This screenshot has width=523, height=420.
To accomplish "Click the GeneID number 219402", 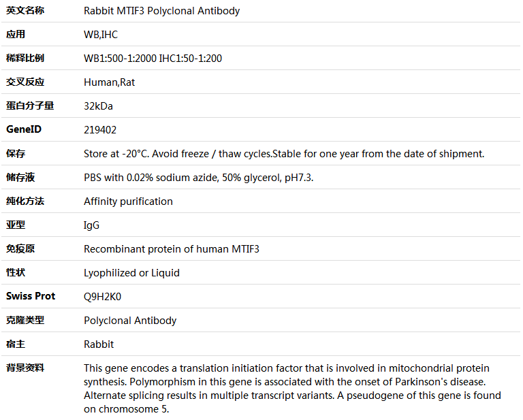I will coord(100,130).
